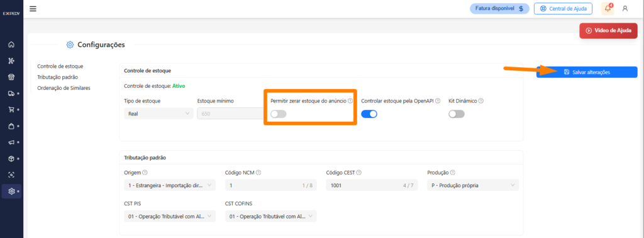Open the product box sidebar icon
The width and height of the screenshot is (644, 238).
coord(11,158)
